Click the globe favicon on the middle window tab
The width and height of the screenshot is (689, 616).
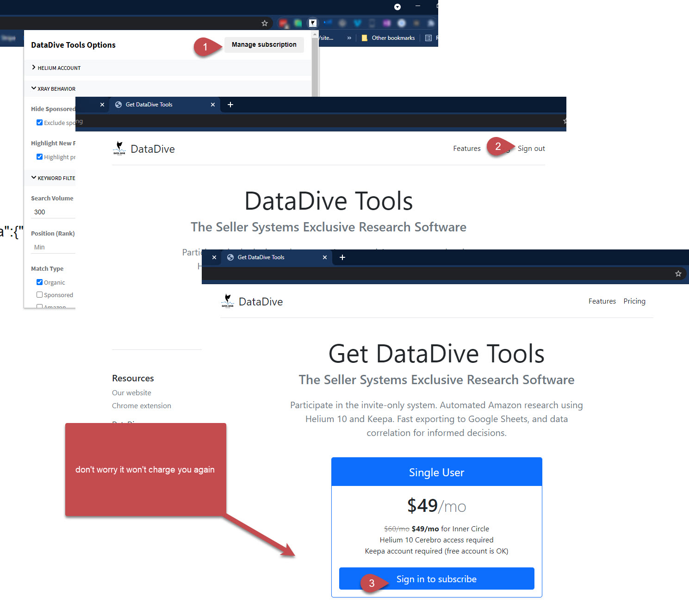pos(118,105)
